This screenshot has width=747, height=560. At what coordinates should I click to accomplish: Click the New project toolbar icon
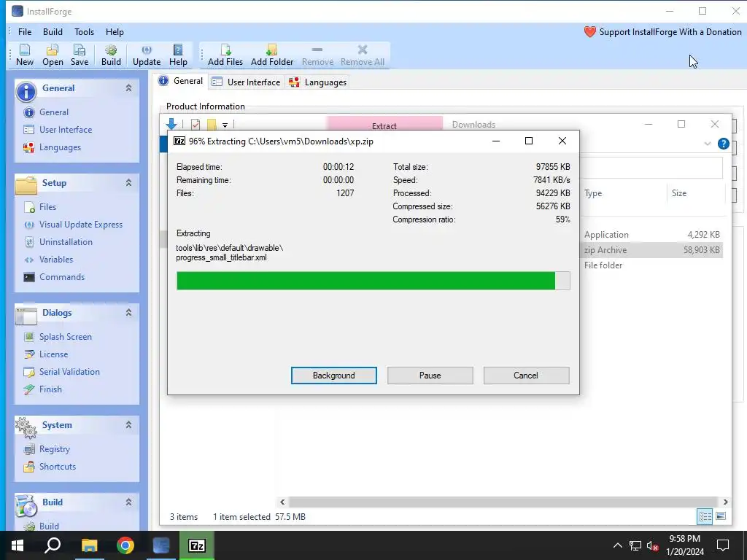coord(25,55)
